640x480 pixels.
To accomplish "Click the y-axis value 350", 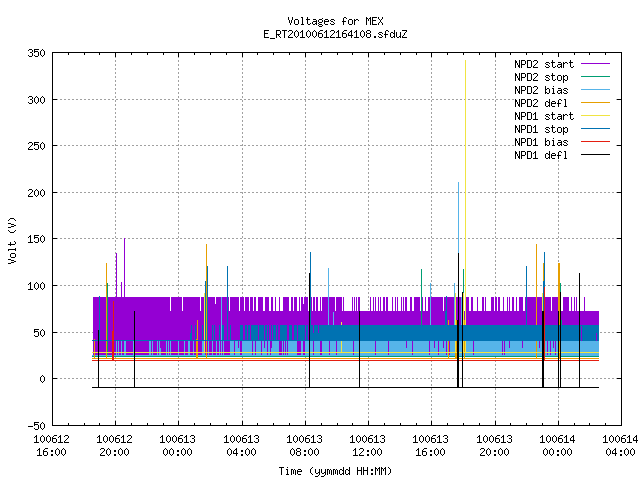I will (36, 53).
